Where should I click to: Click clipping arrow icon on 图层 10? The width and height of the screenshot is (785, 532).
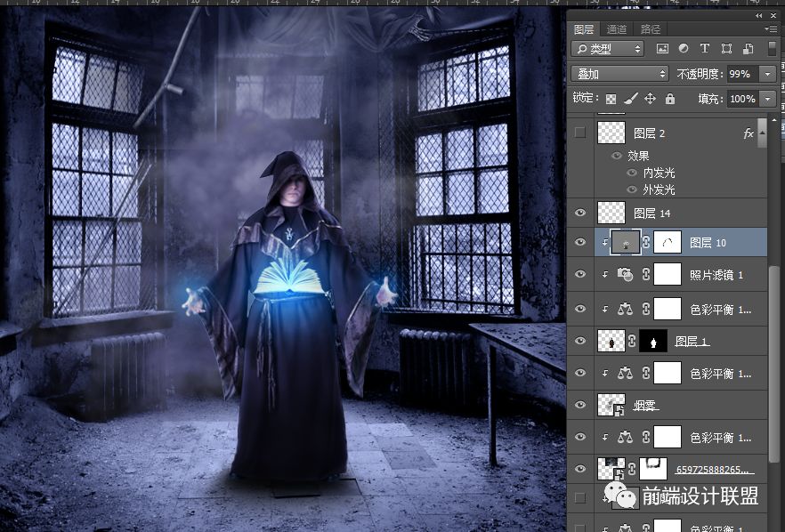click(605, 243)
